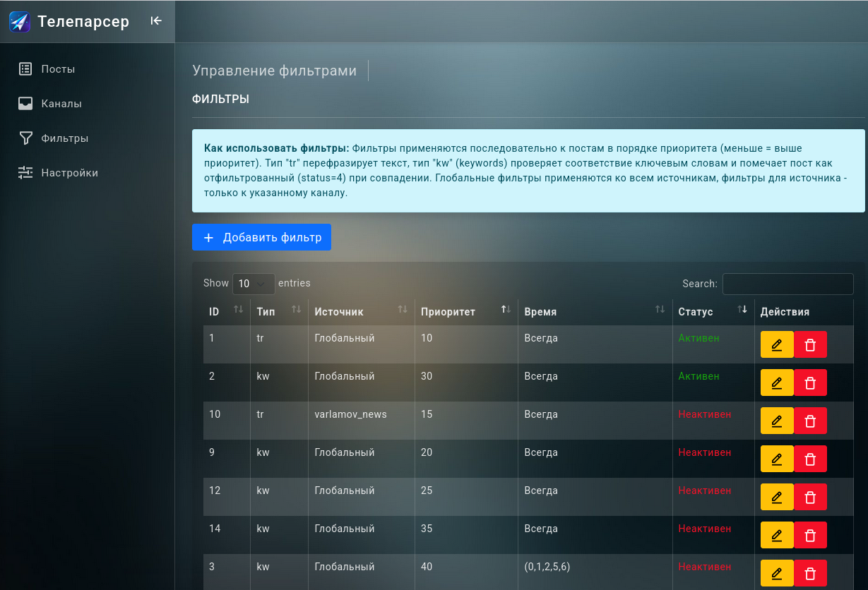Sort table by Тип column
The width and height of the screenshot is (868, 590).
point(279,311)
